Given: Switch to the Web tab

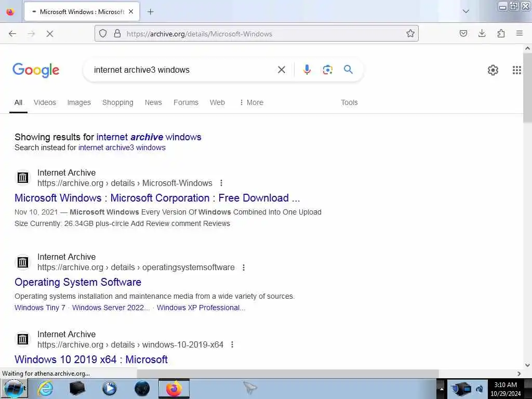Looking at the screenshot, I should pyautogui.click(x=217, y=102).
